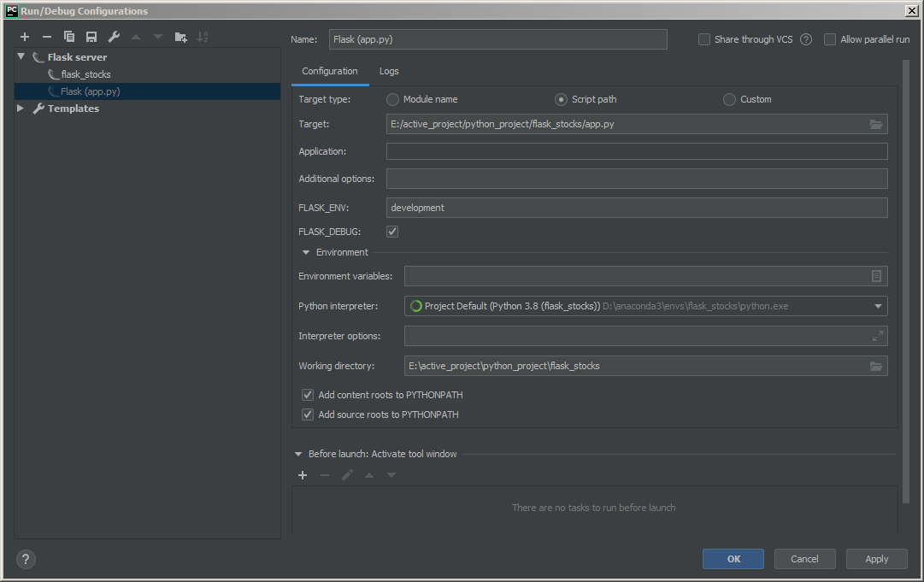Browse Working directory folder icon
The image size is (924, 582).
coord(875,367)
